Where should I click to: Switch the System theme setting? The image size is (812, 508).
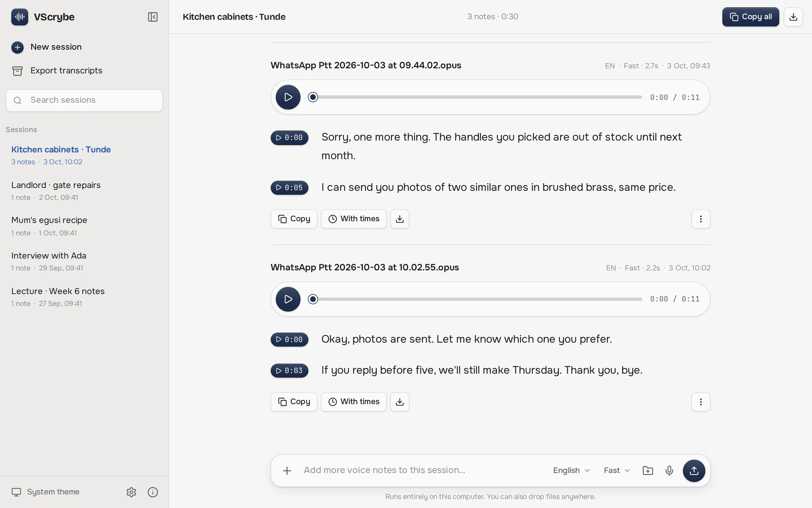(45, 492)
